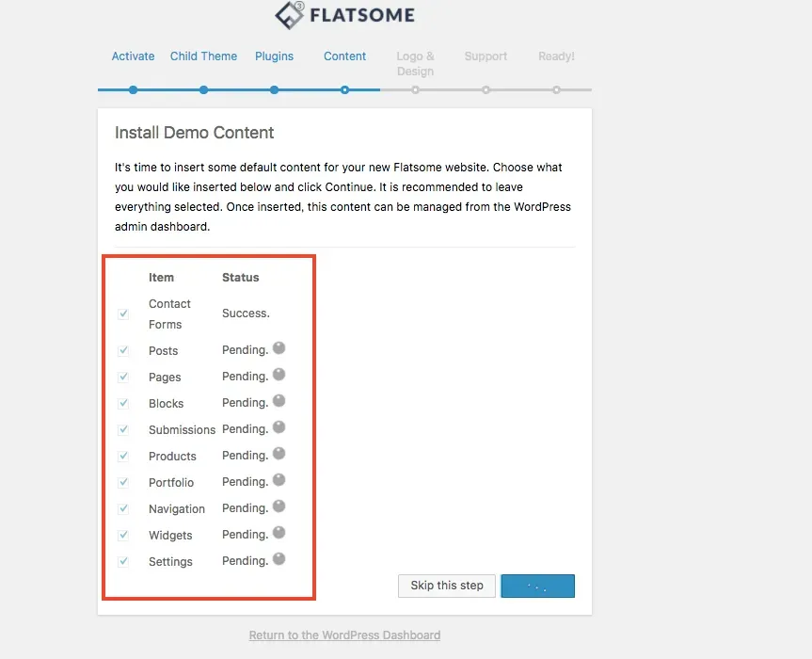812x659 pixels.
Task: Uncheck the Posts checkbox
Action: click(x=123, y=351)
